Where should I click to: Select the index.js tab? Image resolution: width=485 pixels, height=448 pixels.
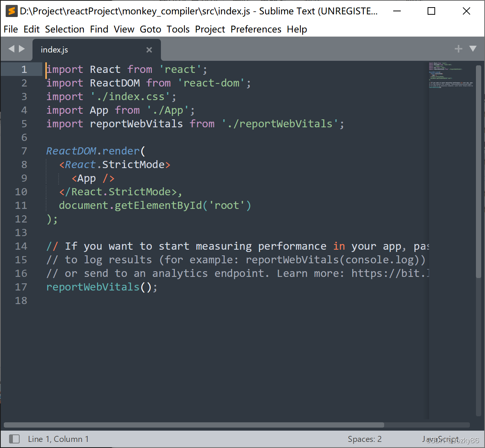96,50
